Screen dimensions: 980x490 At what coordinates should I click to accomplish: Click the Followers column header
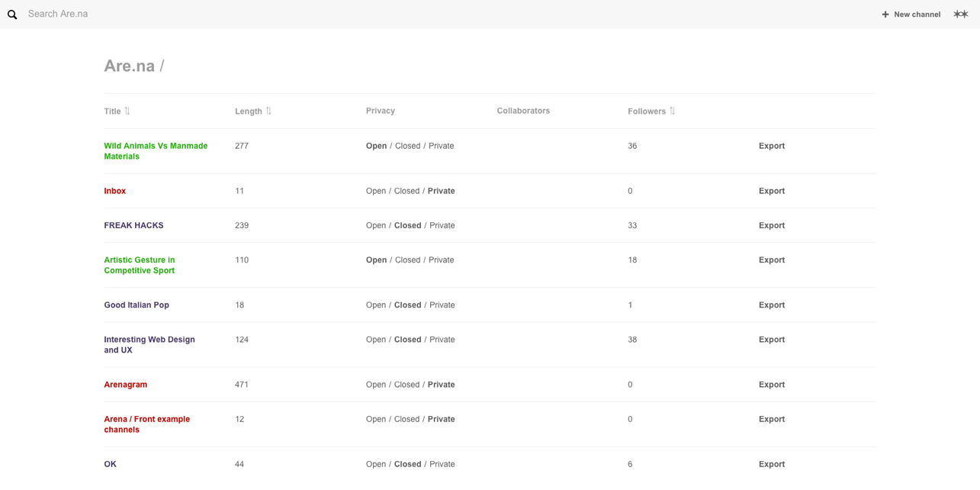pyautogui.click(x=647, y=111)
